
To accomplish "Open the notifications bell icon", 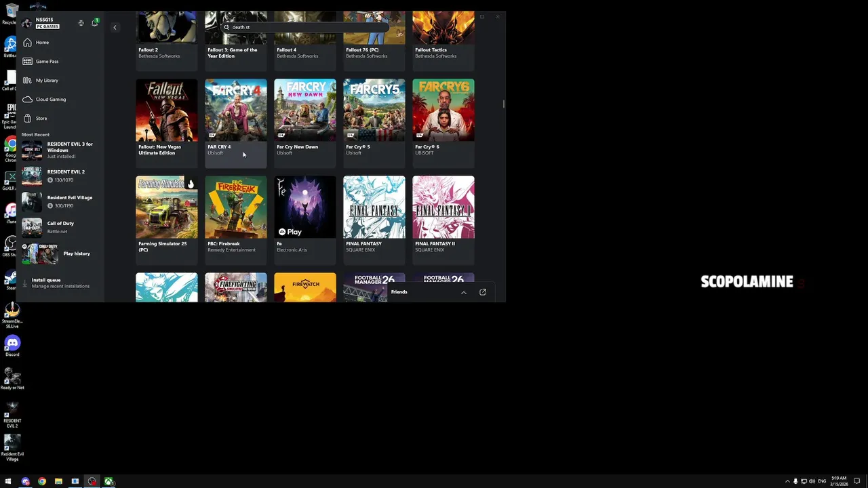I will (x=94, y=23).
